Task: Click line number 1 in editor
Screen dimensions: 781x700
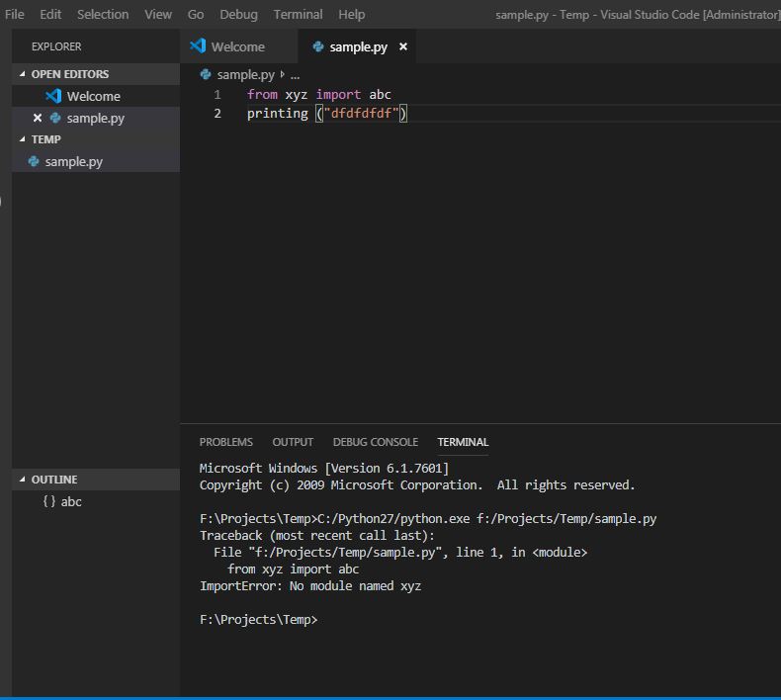Action: (x=217, y=94)
